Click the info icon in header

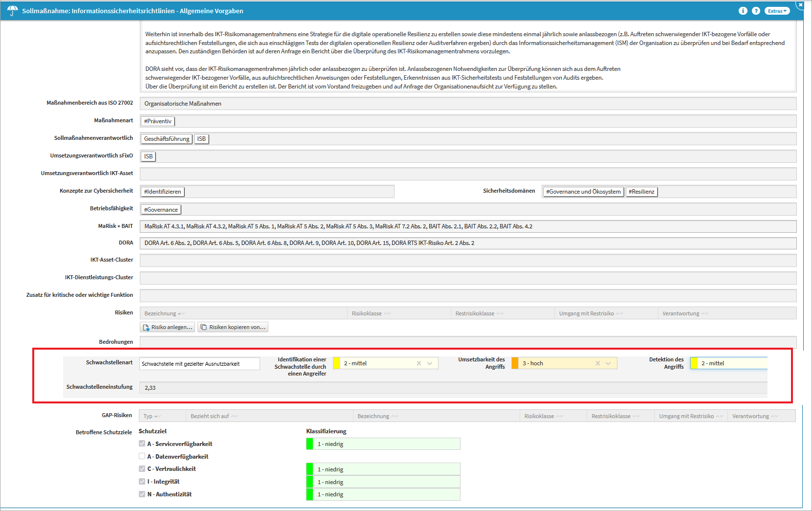tap(743, 11)
